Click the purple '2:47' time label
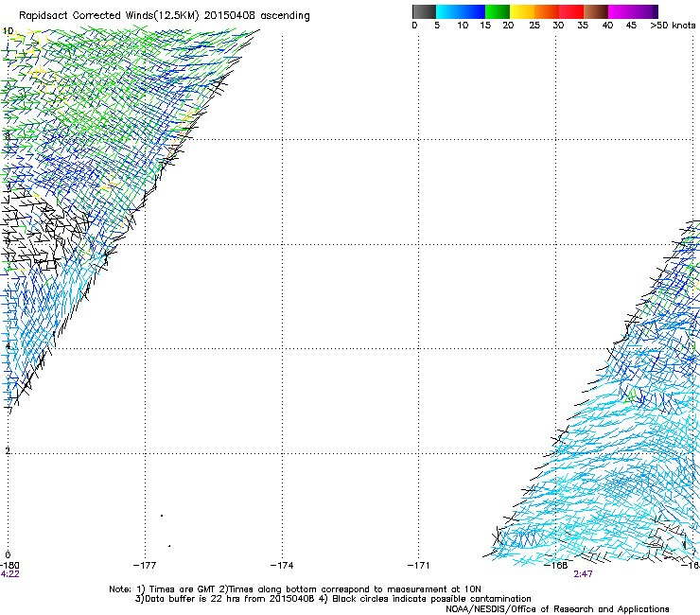The image size is (700, 615). [583, 574]
